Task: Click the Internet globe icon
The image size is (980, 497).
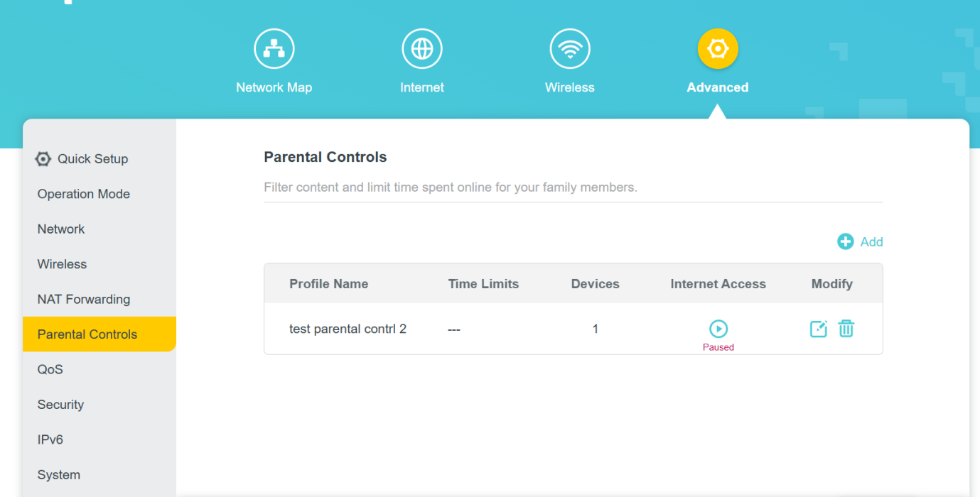Action: click(x=422, y=49)
